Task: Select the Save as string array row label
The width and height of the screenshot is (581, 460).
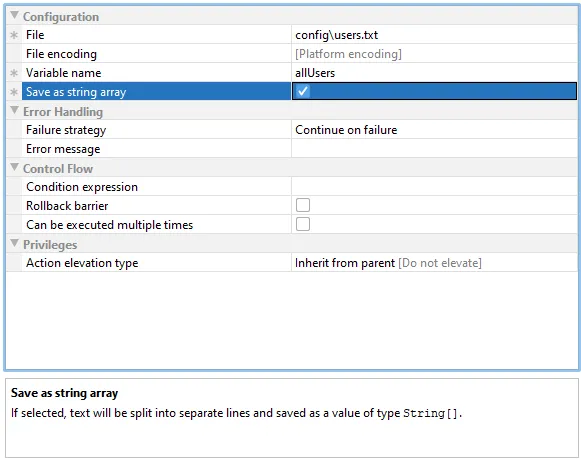Action: [x=76, y=92]
